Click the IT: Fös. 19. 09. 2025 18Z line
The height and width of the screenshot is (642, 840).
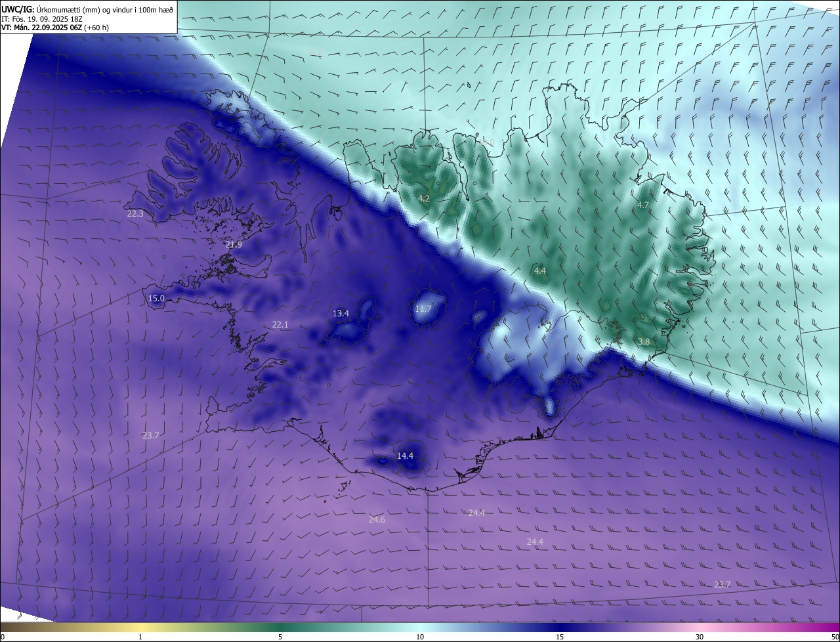point(41,19)
